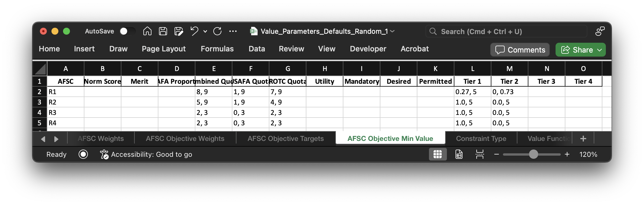Expand the Share button dropdown arrow
The height and width of the screenshot is (205, 644).
coord(599,50)
